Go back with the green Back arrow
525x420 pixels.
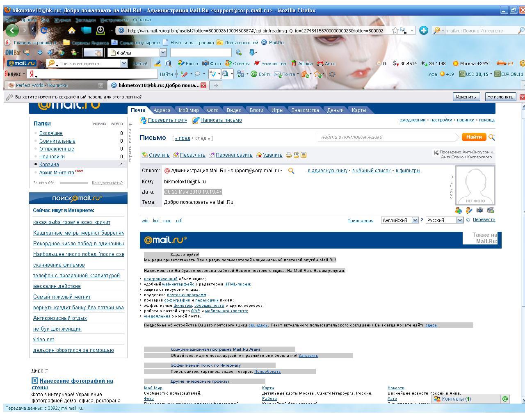point(12,30)
